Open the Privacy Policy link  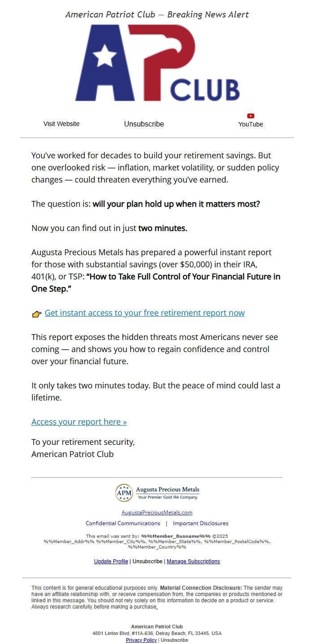click(141, 640)
